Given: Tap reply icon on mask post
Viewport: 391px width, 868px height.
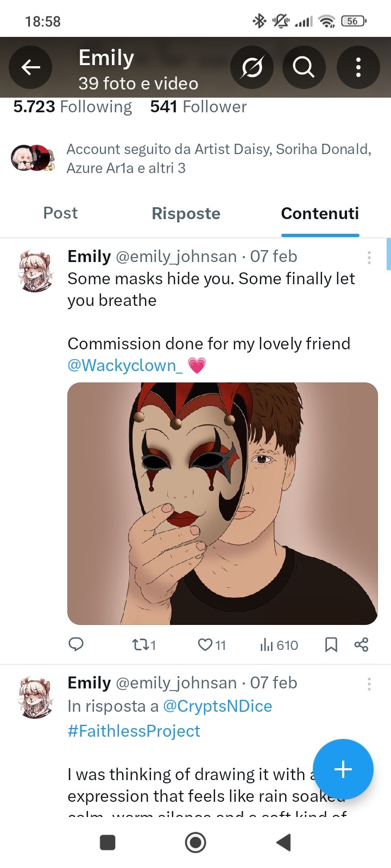Looking at the screenshot, I should pos(76,644).
